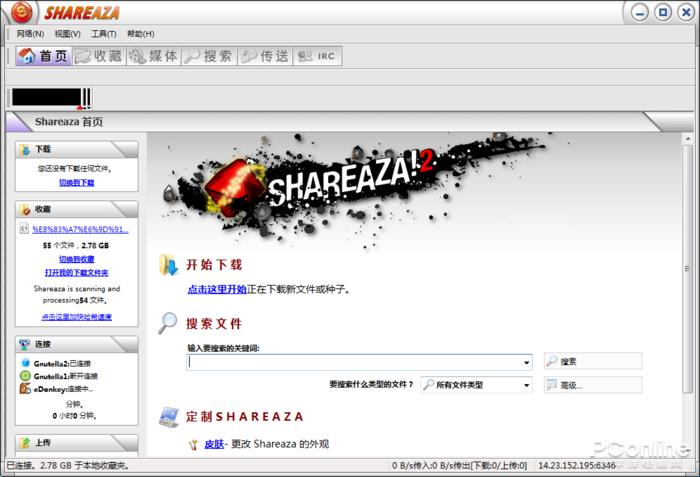Open the 收藏 library toolbar button
The image size is (700, 477).
(x=98, y=57)
